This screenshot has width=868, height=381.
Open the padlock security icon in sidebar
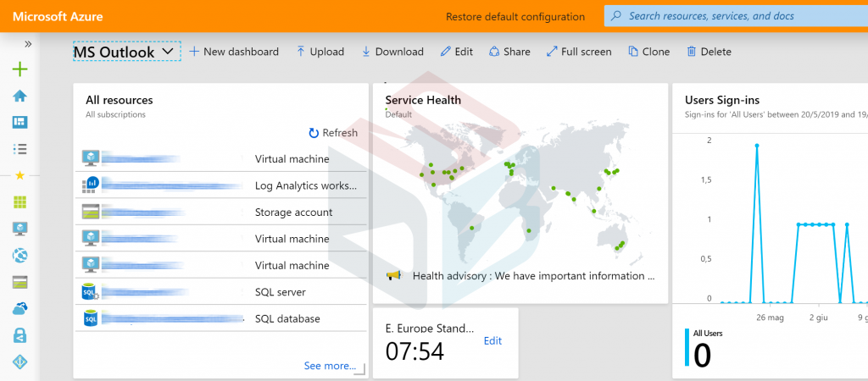[x=20, y=335]
